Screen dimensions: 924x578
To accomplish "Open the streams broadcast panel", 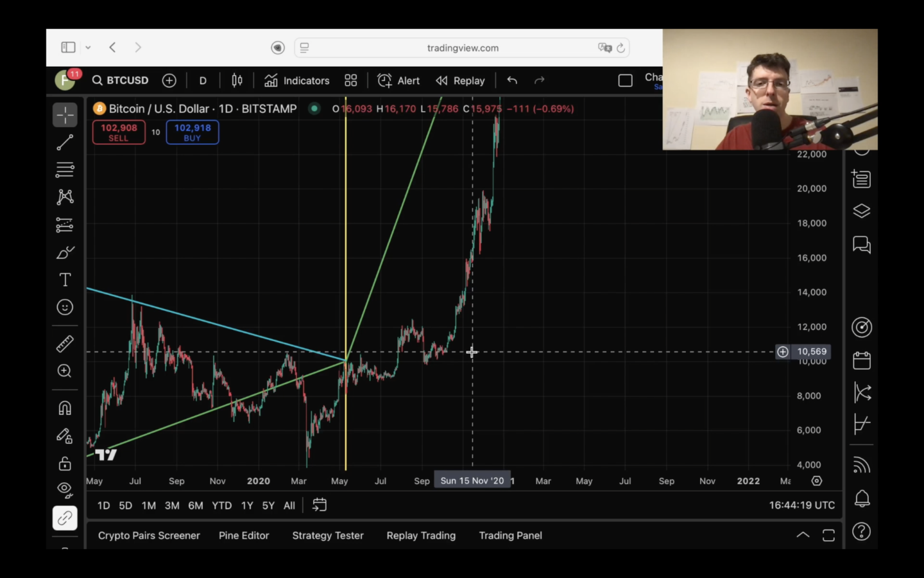I will 862,465.
